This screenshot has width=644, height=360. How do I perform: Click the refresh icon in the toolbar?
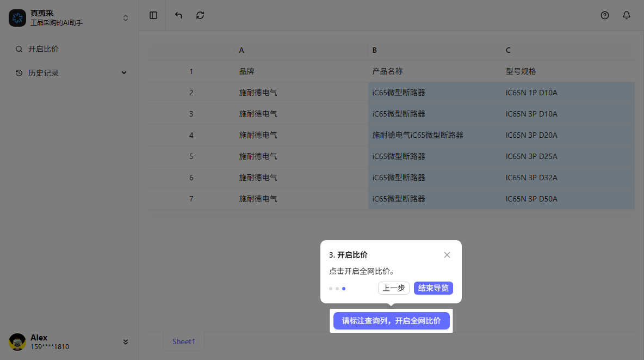click(200, 15)
